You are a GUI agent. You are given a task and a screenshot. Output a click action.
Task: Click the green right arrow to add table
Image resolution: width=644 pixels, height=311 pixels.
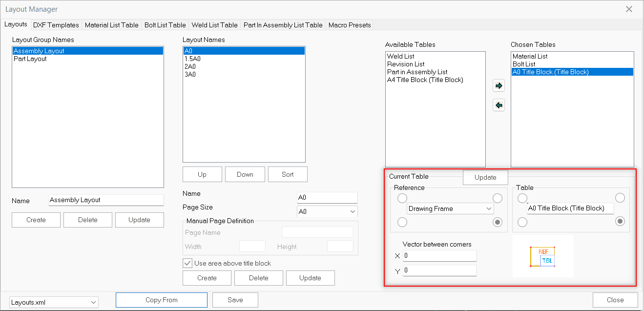pyautogui.click(x=499, y=86)
